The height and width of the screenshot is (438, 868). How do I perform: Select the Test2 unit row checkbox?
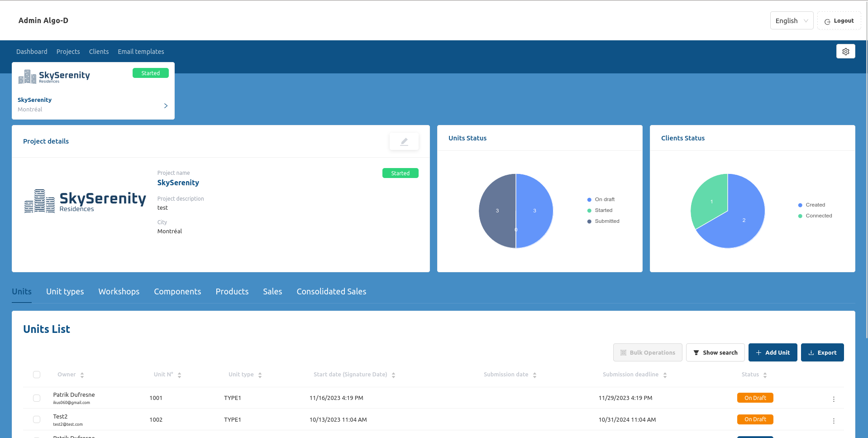[x=37, y=420]
